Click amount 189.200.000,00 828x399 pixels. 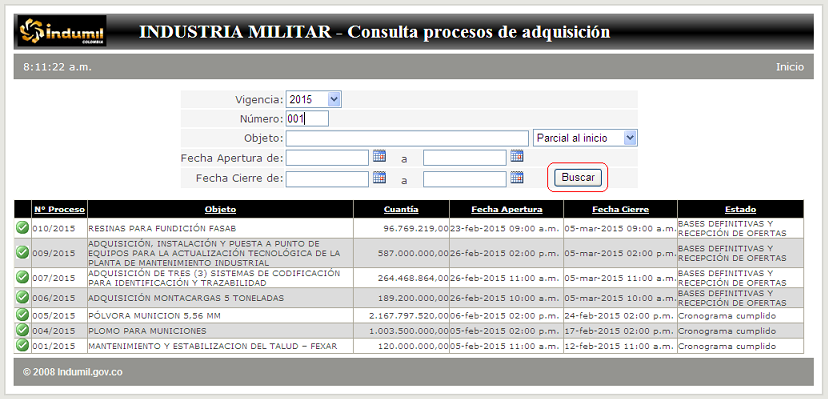coord(413,298)
